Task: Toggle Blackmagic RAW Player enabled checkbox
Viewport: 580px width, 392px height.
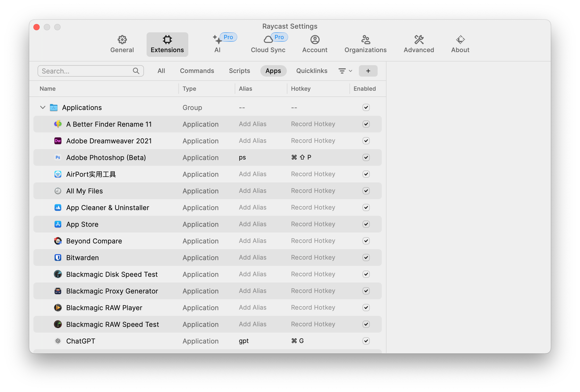Action: pyautogui.click(x=366, y=308)
